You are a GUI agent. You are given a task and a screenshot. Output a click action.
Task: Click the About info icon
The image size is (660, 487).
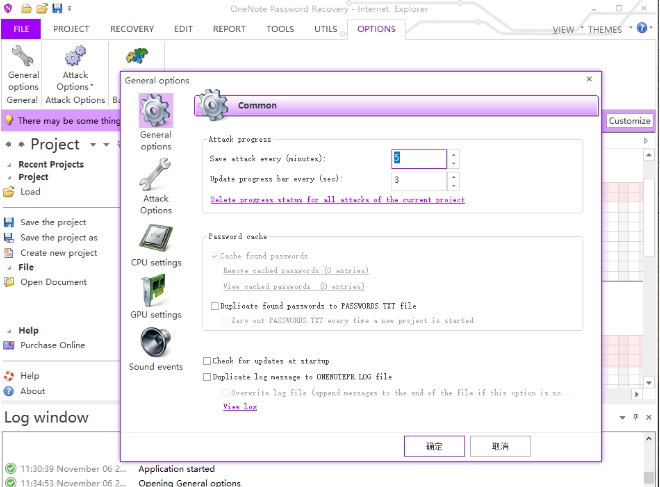(9, 391)
